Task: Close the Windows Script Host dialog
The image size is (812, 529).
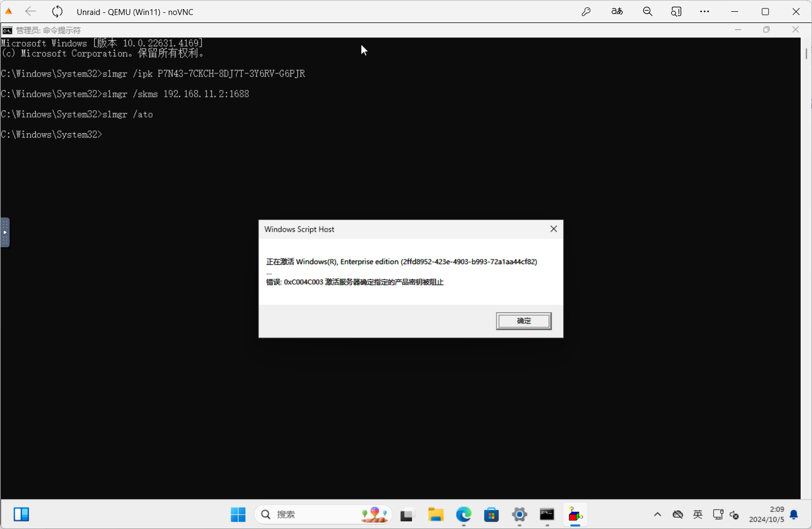Action: 554,229
